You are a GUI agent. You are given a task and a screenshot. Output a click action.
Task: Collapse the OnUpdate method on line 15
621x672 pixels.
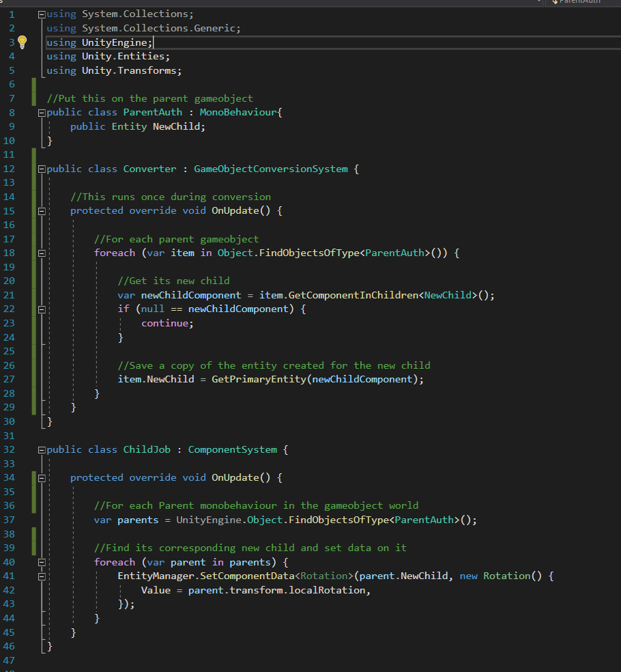tap(40, 210)
